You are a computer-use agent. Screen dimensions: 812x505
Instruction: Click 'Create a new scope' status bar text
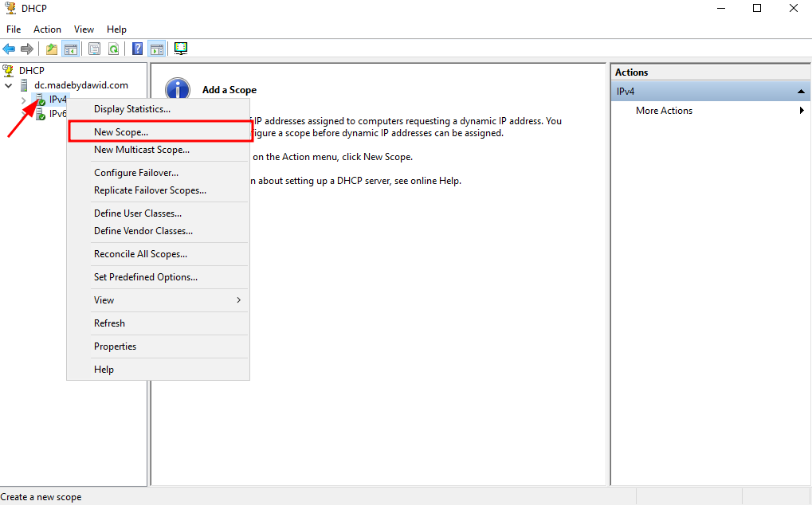(x=41, y=497)
